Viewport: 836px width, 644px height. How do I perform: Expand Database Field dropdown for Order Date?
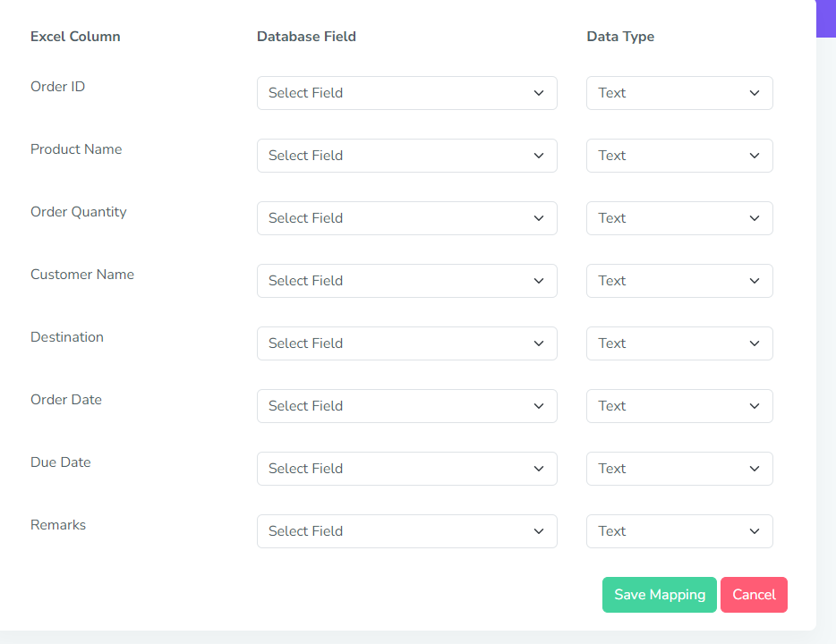click(x=406, y=406)
